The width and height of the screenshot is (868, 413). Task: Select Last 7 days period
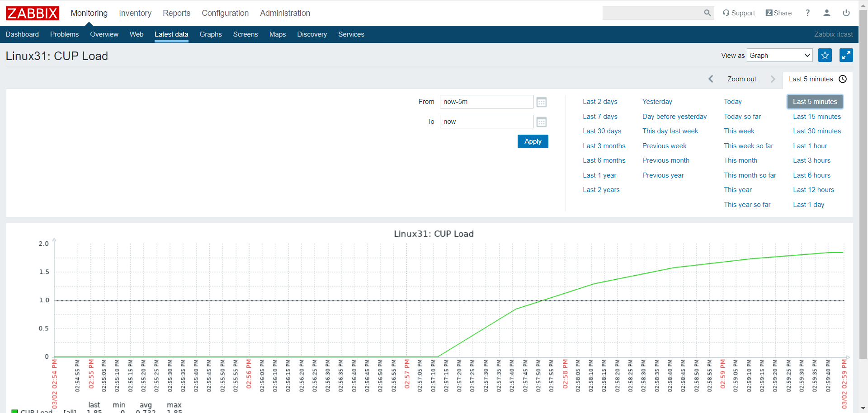coord(600,117)
